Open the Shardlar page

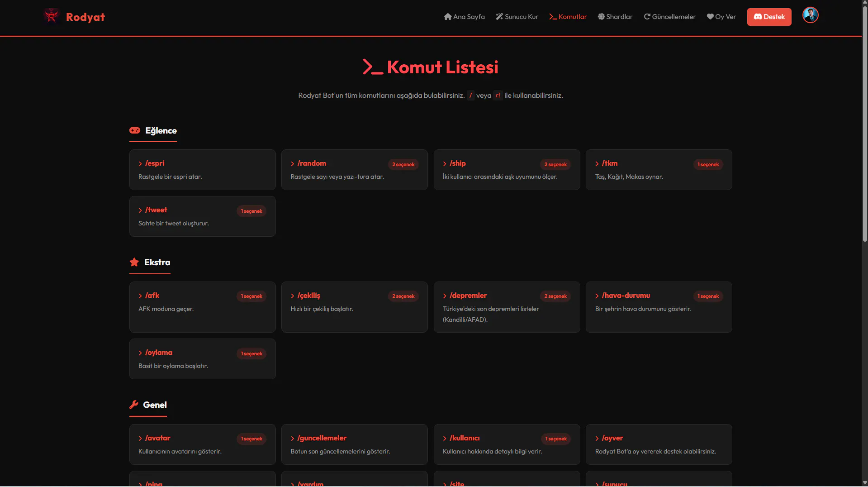(615, 17)
